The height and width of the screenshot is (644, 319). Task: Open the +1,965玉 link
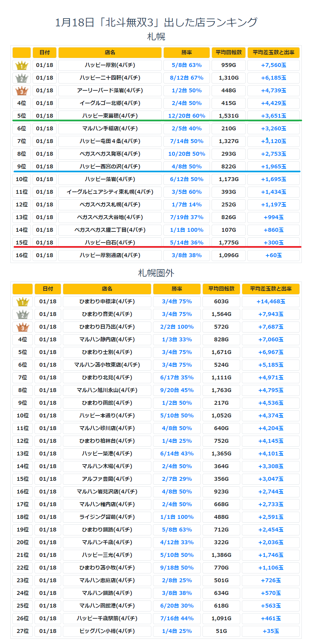(273, 166)
